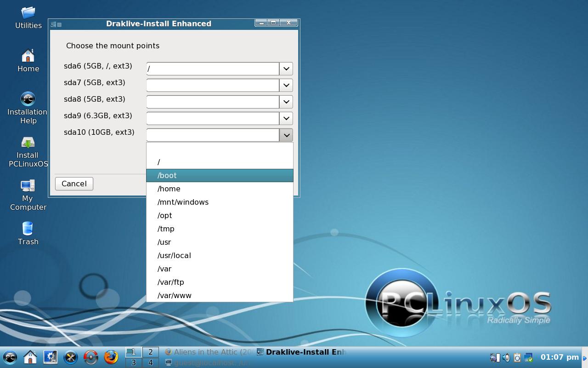The image size is (588, 368).
Task: Open the window menu icon in Draklive title bar
Action: 53,24
